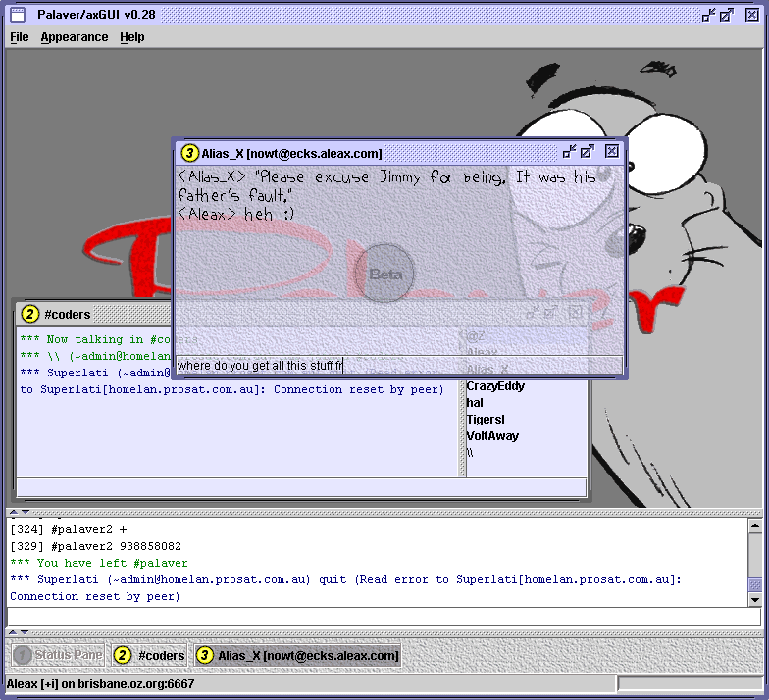Click the "You have left #palaver" line
The height and width of the screenshot is (700, 769).
pyautogui.click(x=99, y=563)
